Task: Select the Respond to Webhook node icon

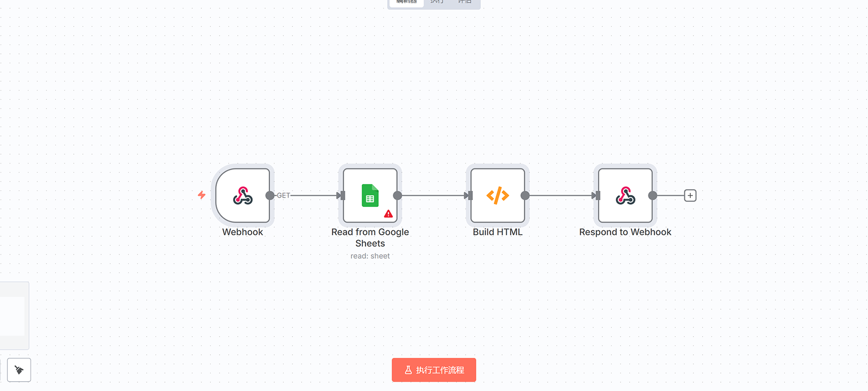Action: click(x=625, y=195)
